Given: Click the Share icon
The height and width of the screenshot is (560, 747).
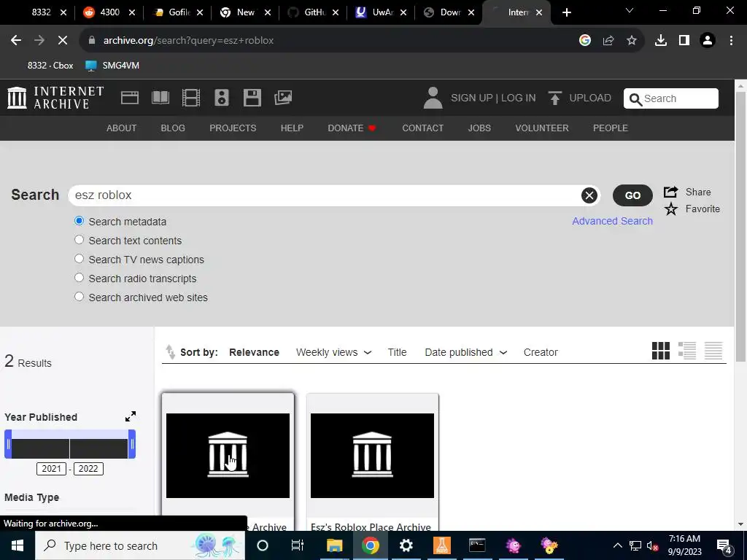Looking at the screenshot, I should tap(671, 192).
